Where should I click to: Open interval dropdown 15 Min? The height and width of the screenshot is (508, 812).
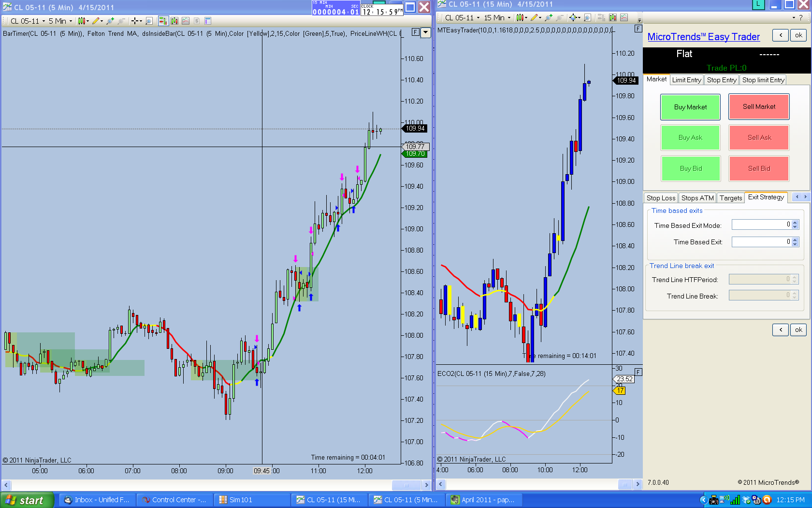(x=497, y=17)
